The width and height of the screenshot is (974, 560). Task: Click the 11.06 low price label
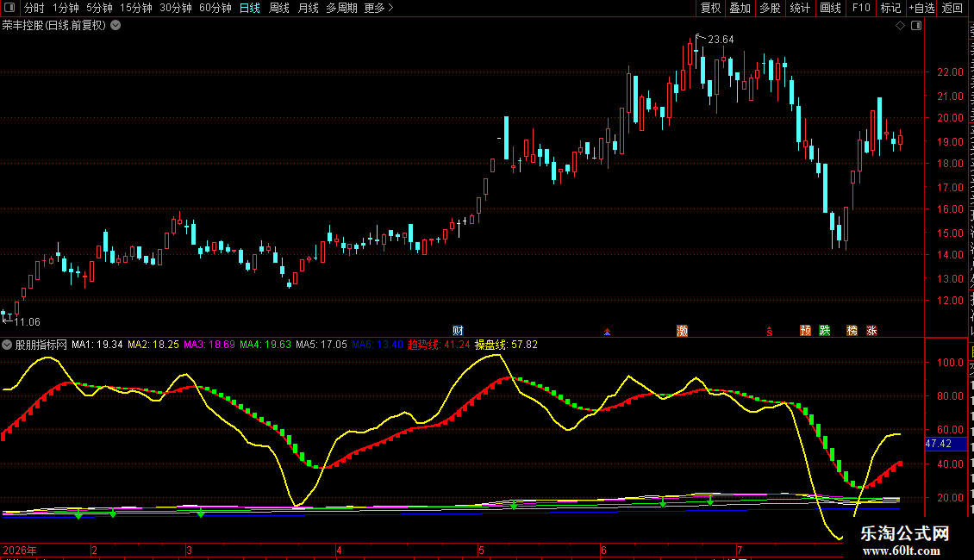click(x=27, y=321)
